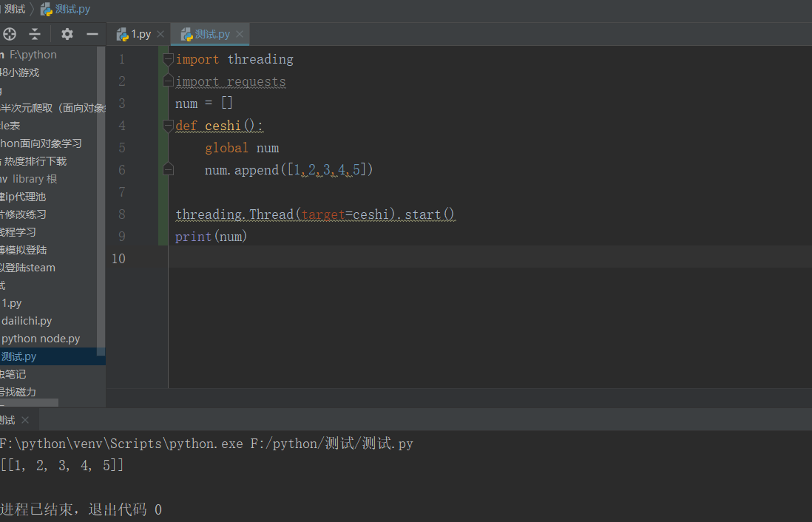812x522 pixels.
Task: Close the 1.py editor tab
Action: pyautogui.click(x=160, y=34)
